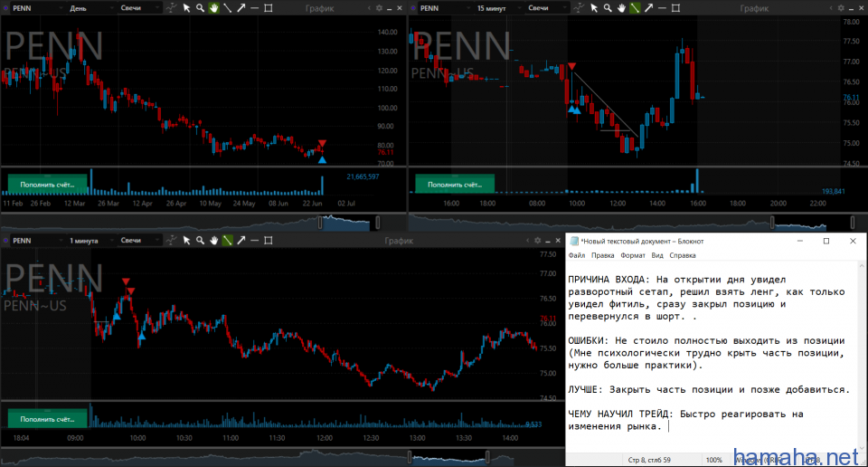868x467 pixels.
Task: Toggle link dot beside PENN in 15-minute chart
Action: pyautogui.click(x=413, y=8)
